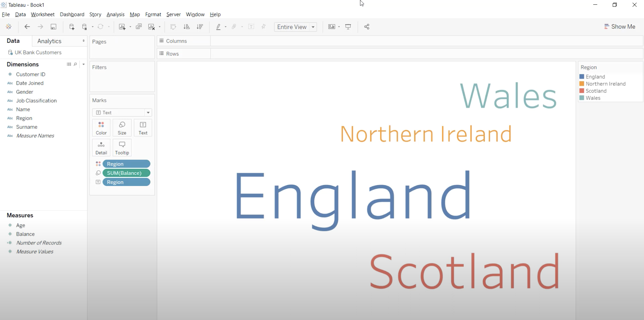Image resolution: width=644 pixels, height=320 pixels.
Task: Open the Swap Rows and Columns icon
Action: point(173,27)
